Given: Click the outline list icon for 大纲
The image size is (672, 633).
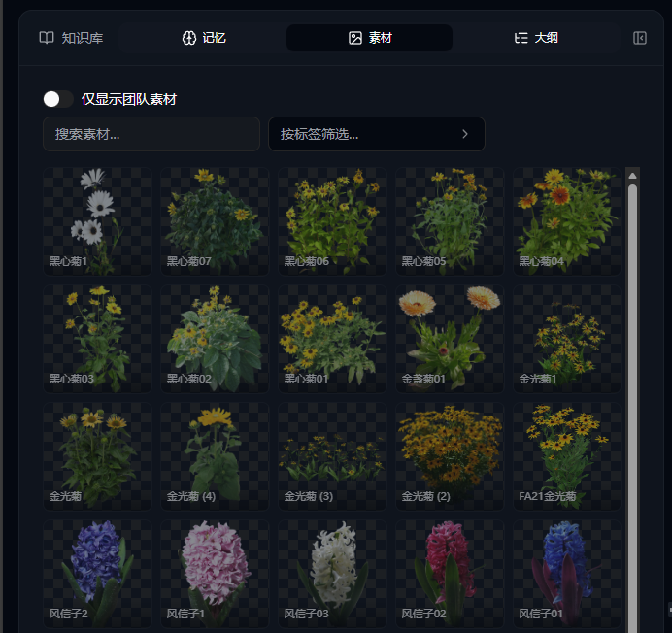Looking at the screenshot, I should coord(521,38).
